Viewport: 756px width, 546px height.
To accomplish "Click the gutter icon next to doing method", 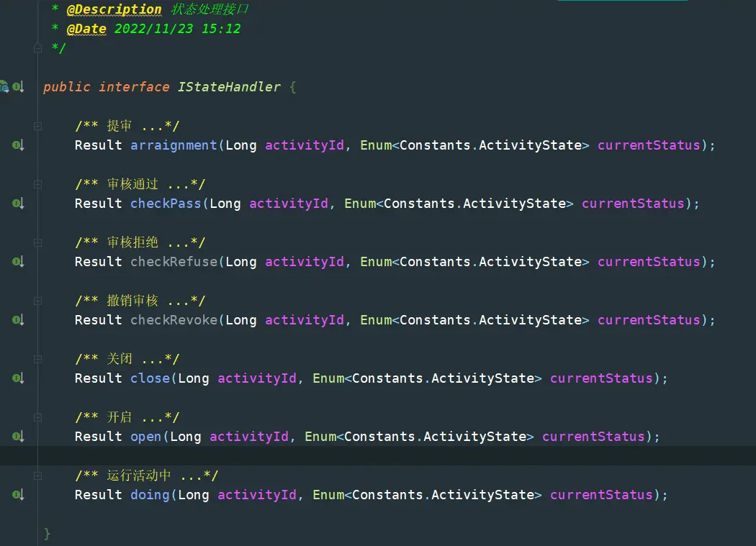I will pos(18,495).
